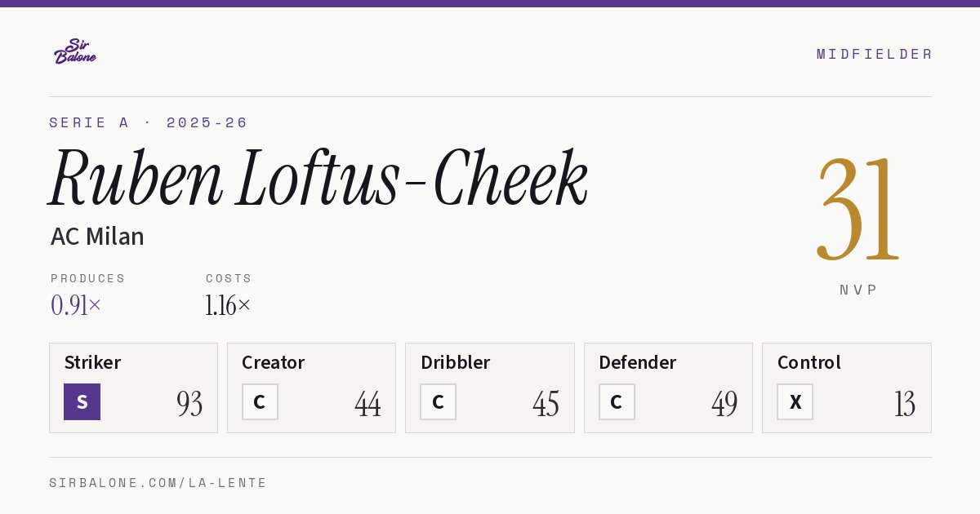Click the Ruben Loftus-Cheek player name

pos(318,178)
